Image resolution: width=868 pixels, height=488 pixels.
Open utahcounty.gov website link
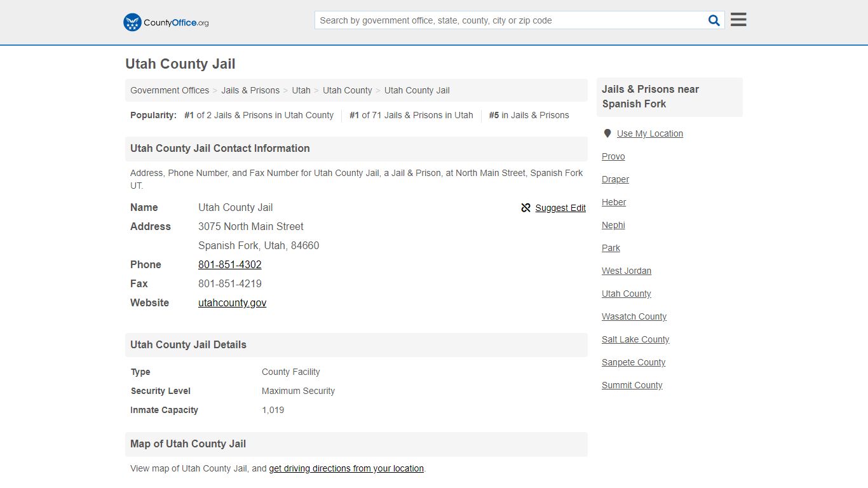point(233,302)
